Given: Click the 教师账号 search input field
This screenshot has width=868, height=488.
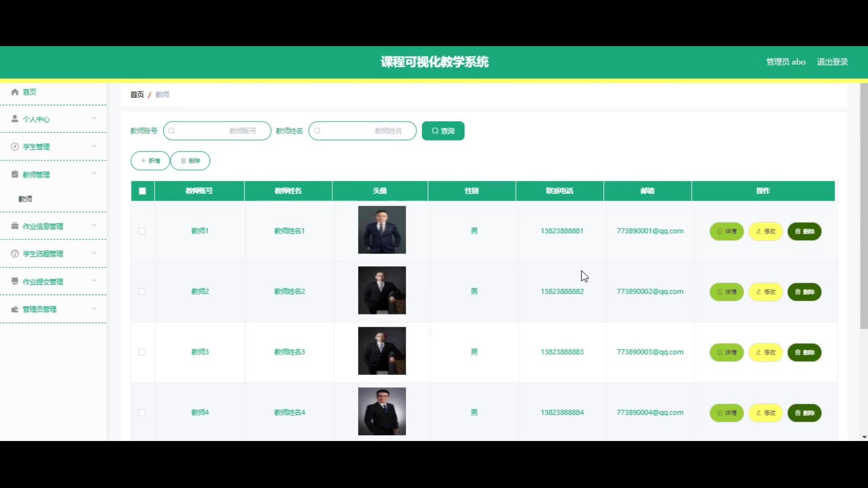Looking at the screenshot, I should coord(217,131).
